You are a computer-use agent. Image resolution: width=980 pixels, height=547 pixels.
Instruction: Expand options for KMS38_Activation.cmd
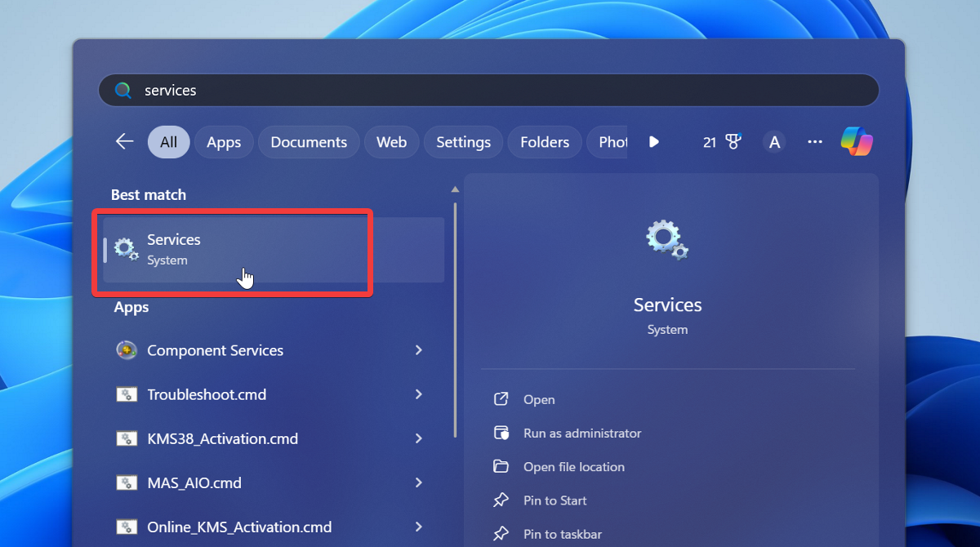tap(418, 438)
